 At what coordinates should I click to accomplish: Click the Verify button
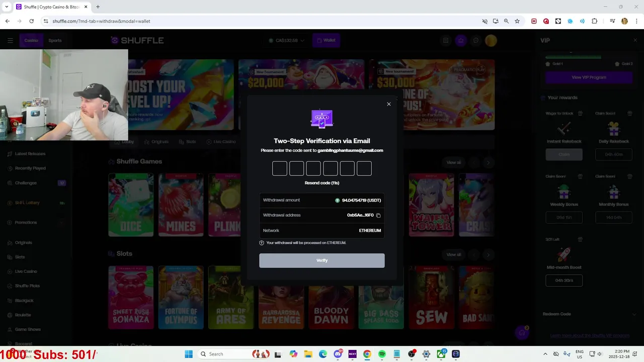[x=322, y=260]
